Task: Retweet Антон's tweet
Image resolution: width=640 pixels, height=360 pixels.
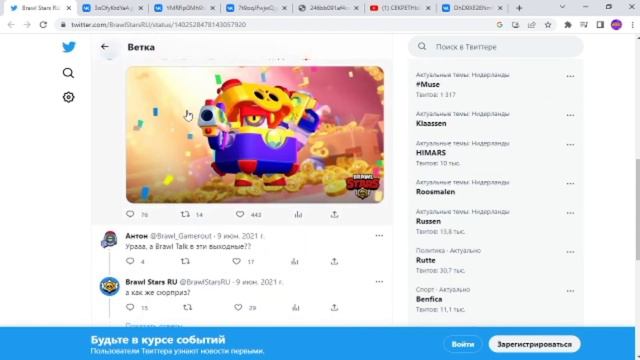Action: [185, 261]
